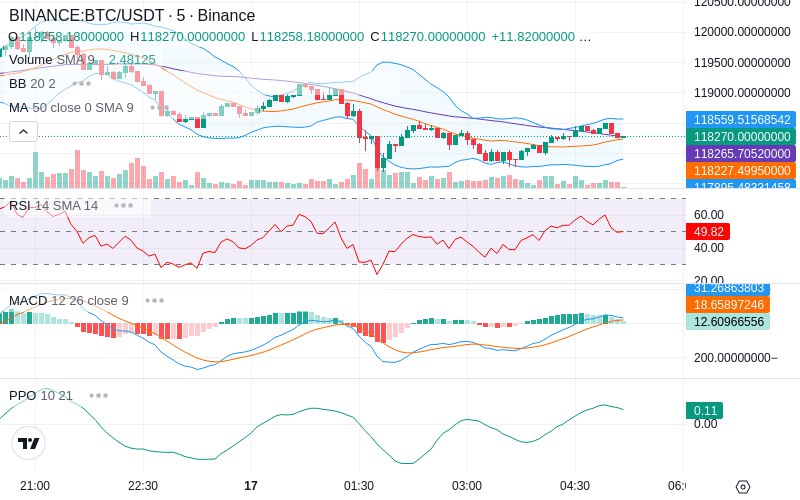
Task: Click the high price H118270.00000000 value
Action: point(187,37)
